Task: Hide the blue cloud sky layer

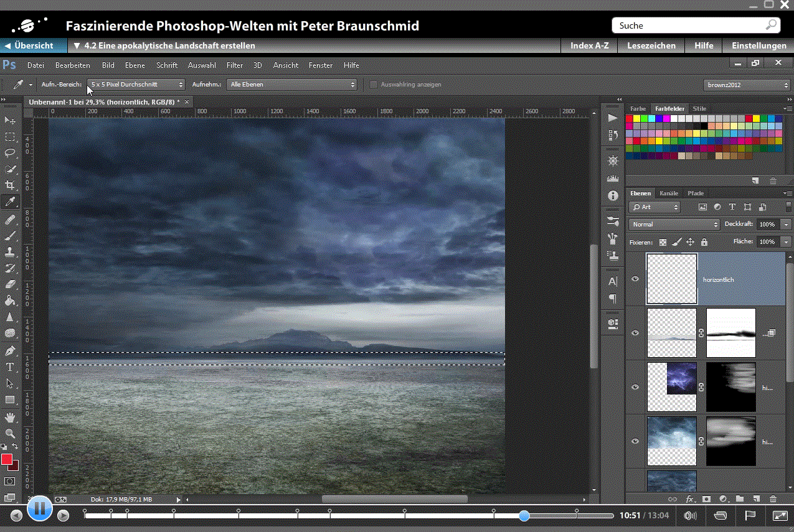Action: click(x=635, y=441)
